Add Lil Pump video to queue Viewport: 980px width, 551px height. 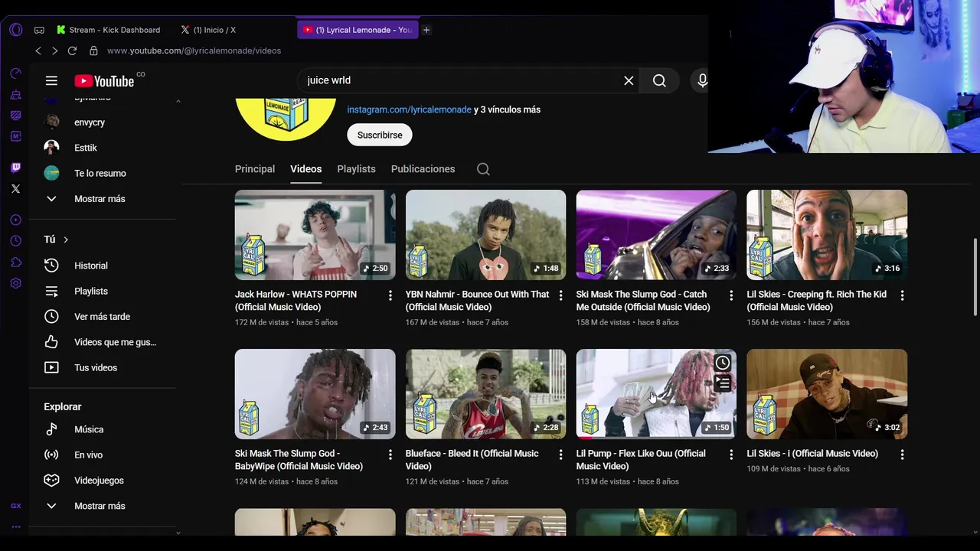(722, 383)
